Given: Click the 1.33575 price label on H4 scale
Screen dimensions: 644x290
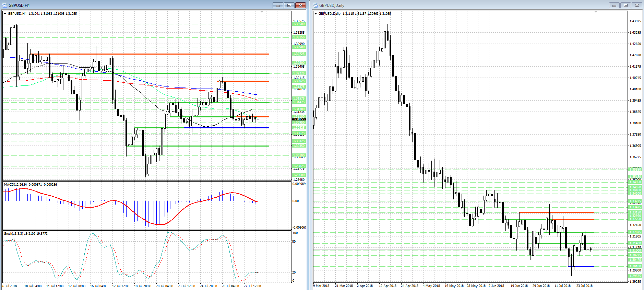Looking at the screenshot, I should 299,21.
